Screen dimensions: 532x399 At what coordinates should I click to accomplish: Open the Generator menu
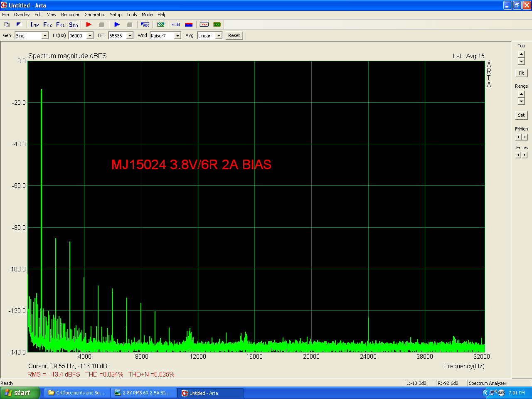95,15
